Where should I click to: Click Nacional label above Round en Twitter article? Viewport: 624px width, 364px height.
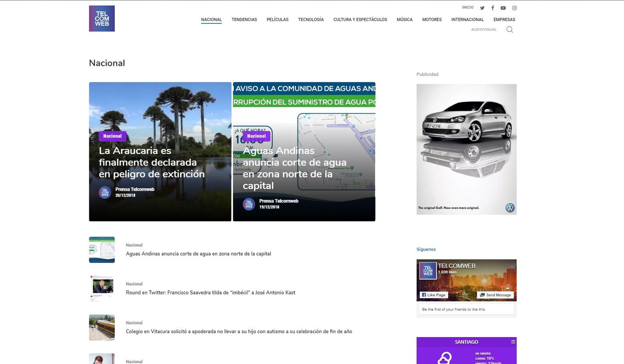(x=134, y=284)
